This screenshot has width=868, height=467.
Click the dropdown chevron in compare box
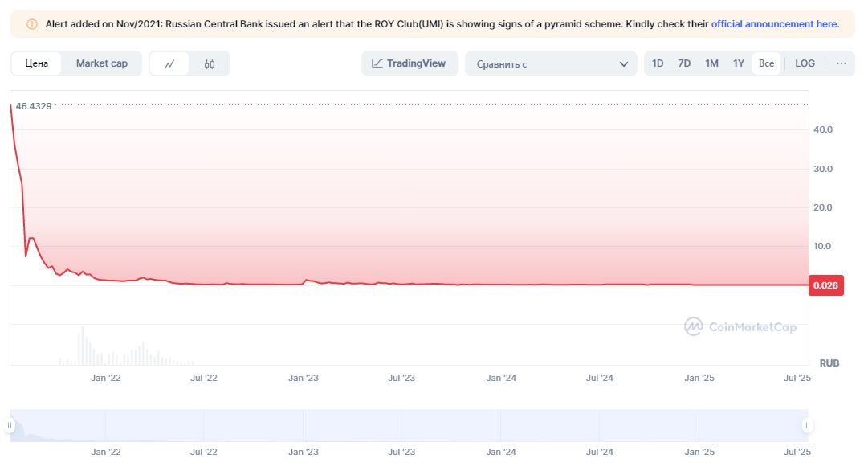(624, 64)
